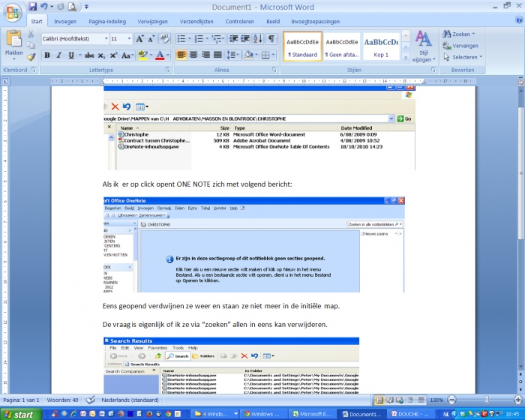Activate the format painter brush

(x=31, y=57)
